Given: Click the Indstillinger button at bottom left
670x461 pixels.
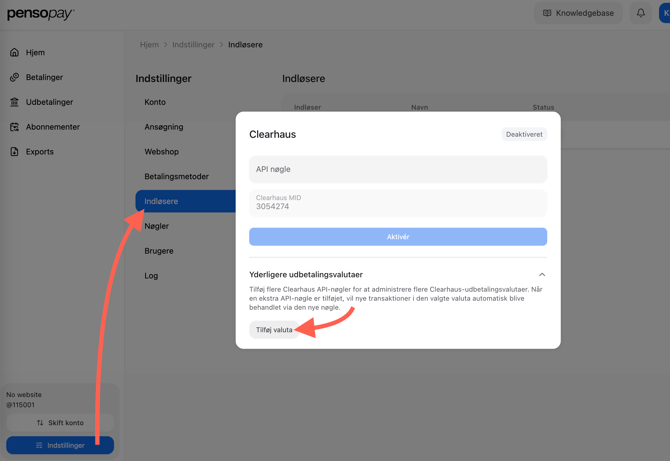Looking at the screenshot, I should pyautogui.click(x=60, y=445).
